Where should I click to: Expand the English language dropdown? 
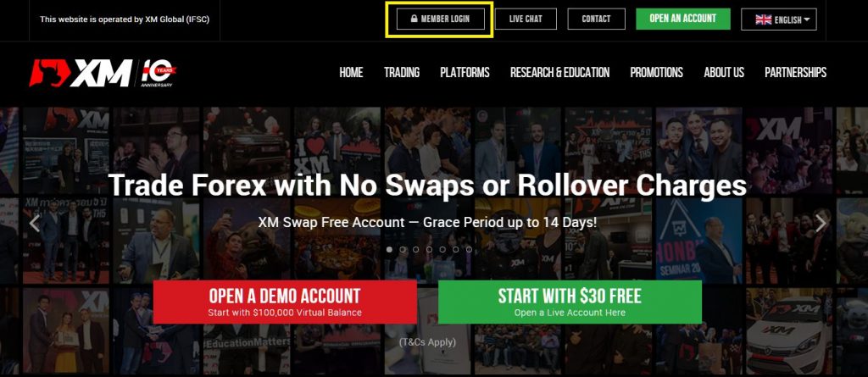(x=778, y=19)
